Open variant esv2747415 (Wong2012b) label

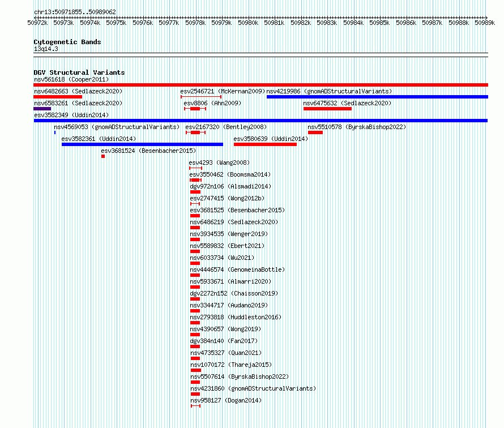coord(227,198)
